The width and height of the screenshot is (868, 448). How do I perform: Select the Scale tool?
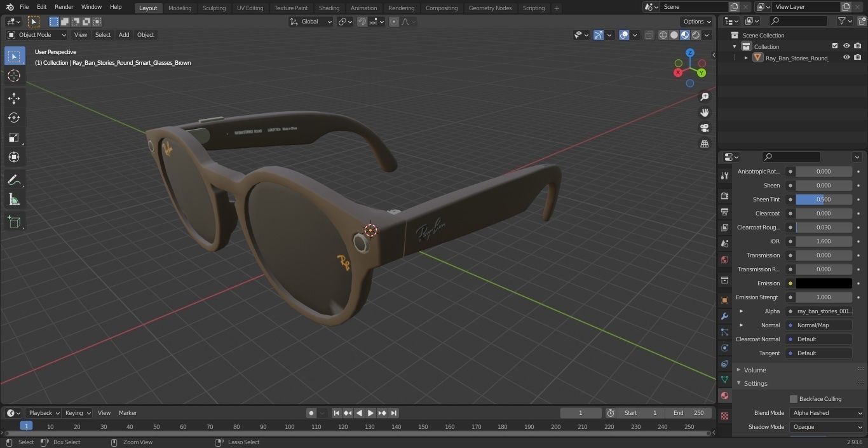14,137
